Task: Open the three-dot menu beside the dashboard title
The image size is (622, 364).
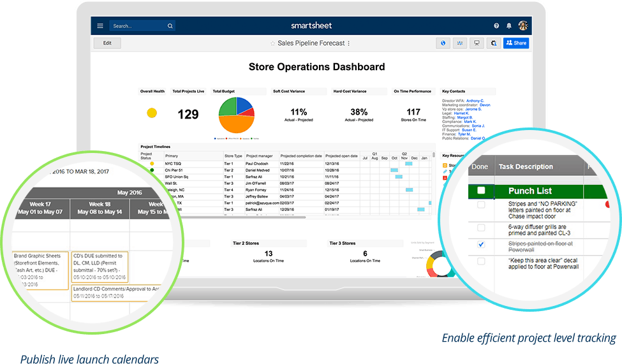Action: (348, 43)
